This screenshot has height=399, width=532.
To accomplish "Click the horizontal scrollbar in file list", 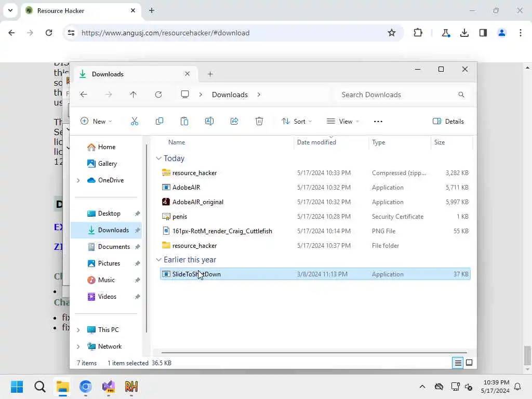I will [x=314, y=352].
